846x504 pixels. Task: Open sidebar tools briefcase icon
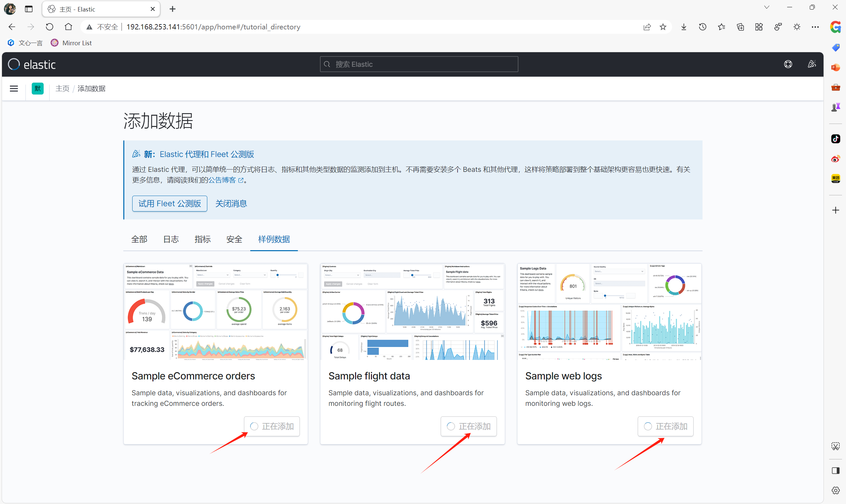(x=835, y=87)
